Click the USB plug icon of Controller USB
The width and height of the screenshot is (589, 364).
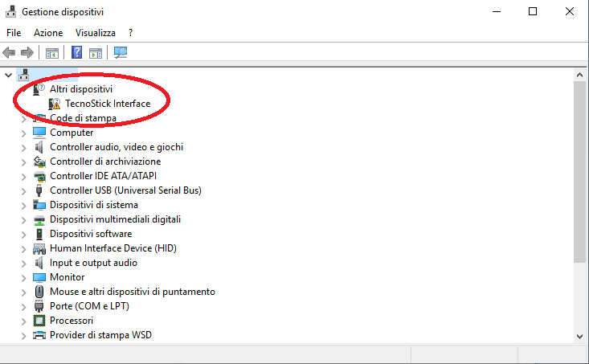(x=39, y=190)
